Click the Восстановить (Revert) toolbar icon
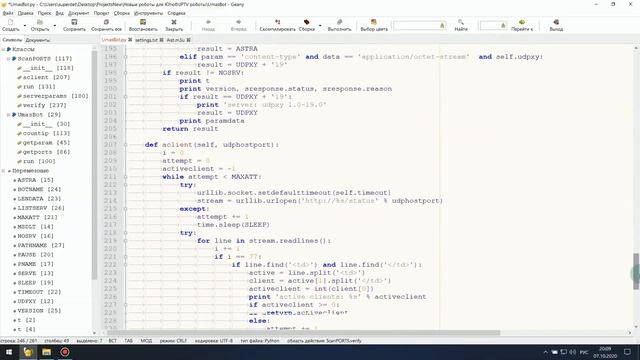 143,22
